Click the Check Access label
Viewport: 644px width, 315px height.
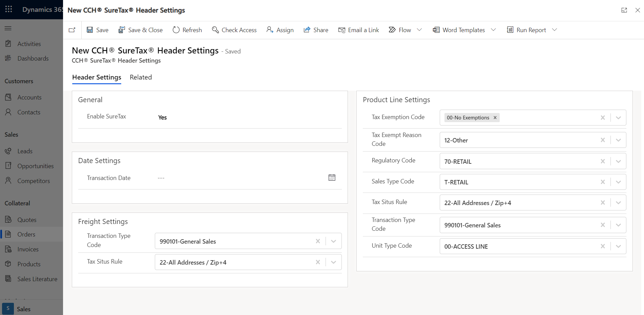tap(239, 30)
